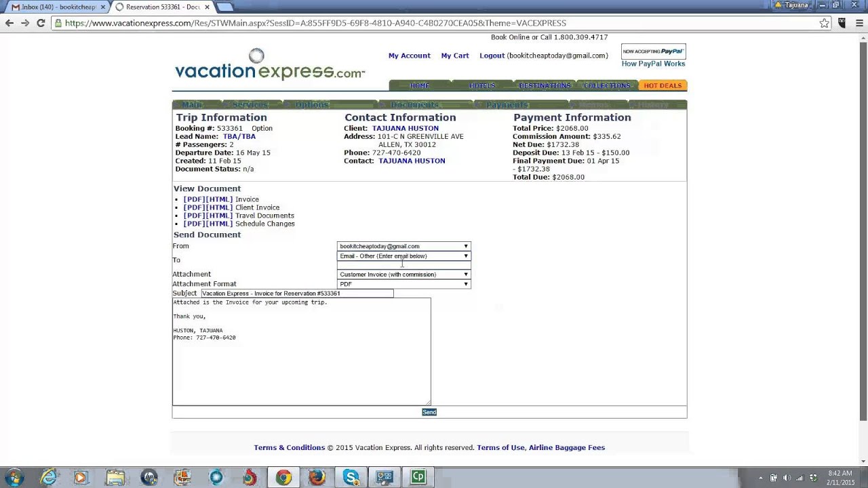This screenshot has height=488, width=868.
Task: Click the Send button
Action: (429, 412)
